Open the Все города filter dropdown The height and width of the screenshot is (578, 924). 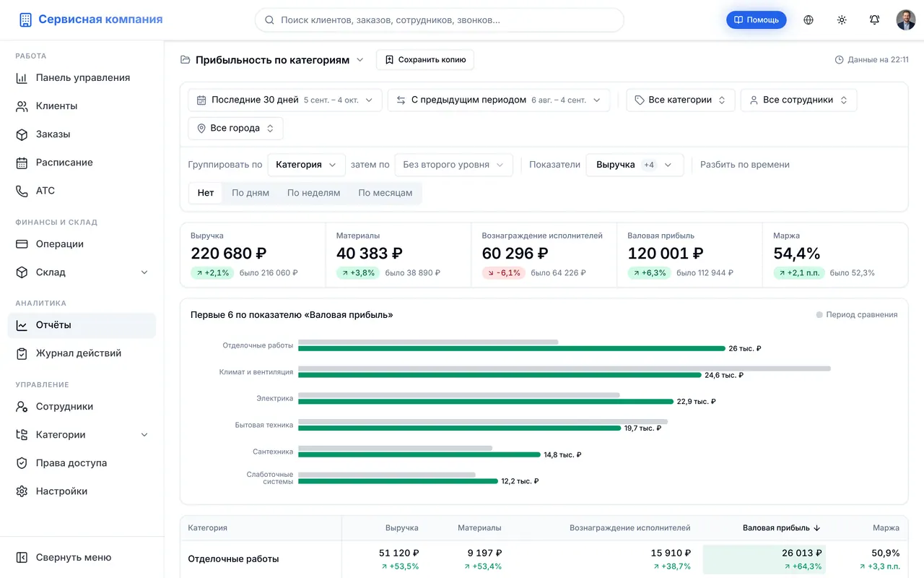click(235, 128)
